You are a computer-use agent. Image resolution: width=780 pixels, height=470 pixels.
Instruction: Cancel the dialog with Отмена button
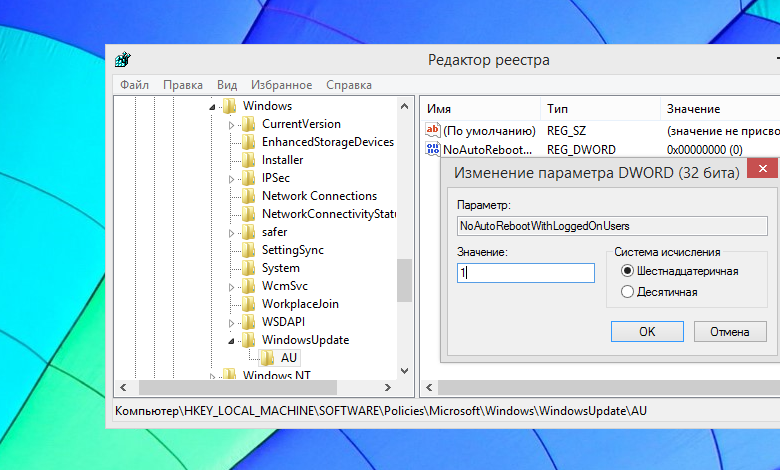[730, 332]
